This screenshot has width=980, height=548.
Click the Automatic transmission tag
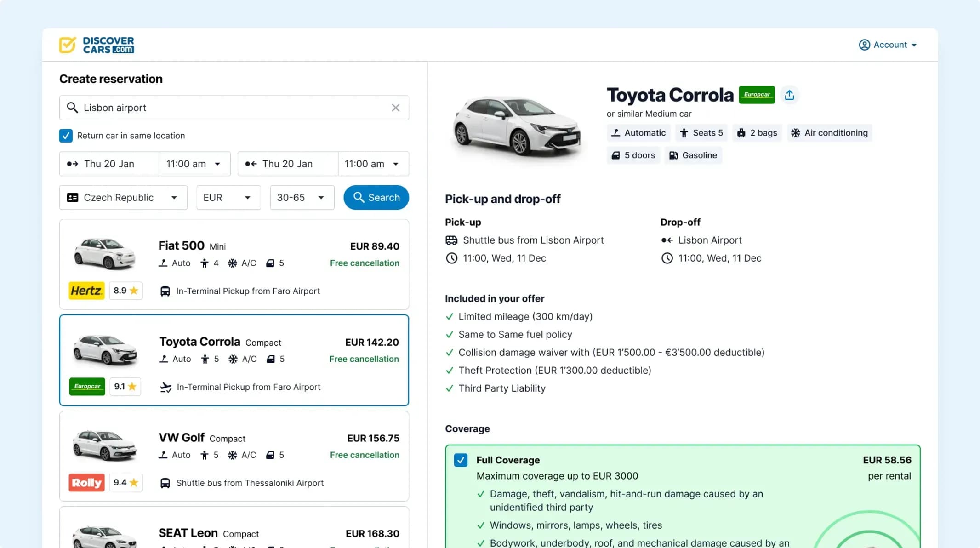coord(638,133)
